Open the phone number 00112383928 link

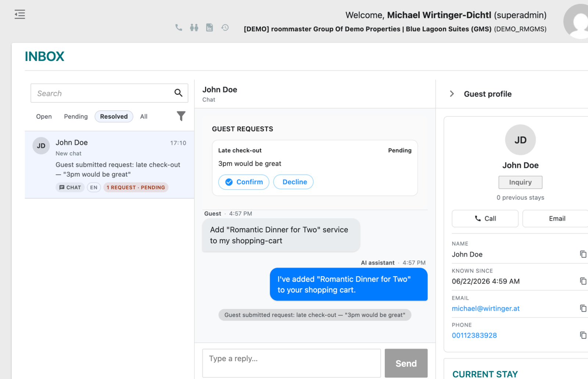click(474, 335)
